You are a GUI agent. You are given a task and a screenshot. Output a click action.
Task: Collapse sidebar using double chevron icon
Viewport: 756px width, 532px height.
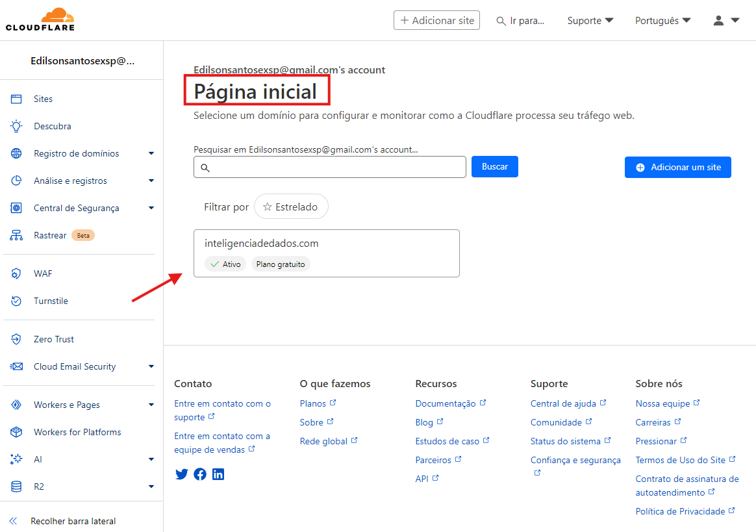coord(13,521)
